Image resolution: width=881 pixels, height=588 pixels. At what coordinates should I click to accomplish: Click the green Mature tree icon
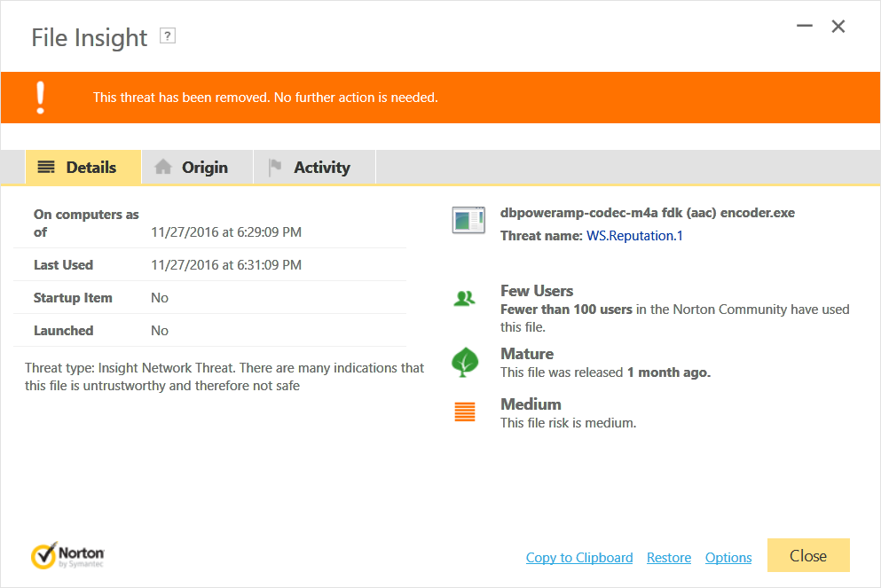[x=465, y=362]
